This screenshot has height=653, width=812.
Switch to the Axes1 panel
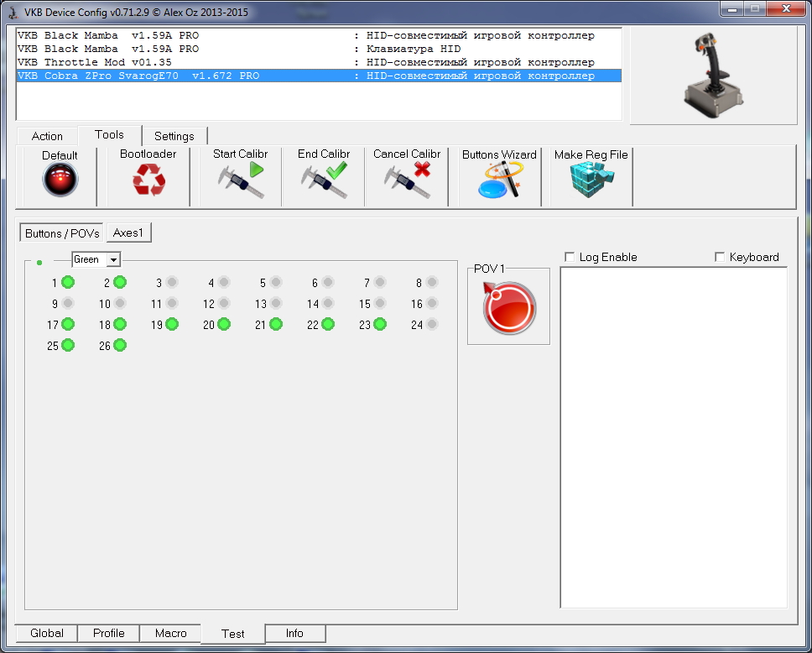coord(128,232)
